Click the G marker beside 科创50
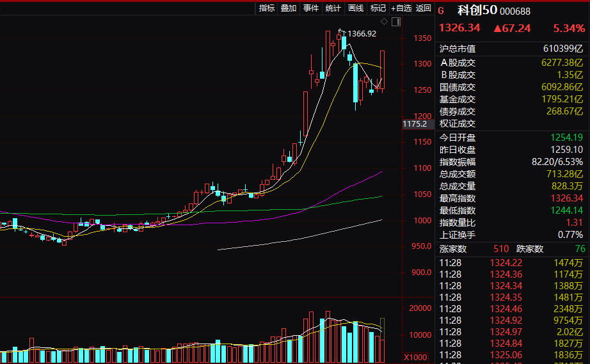This screenshot has height=364, width=590. click(x=441, y=10)
